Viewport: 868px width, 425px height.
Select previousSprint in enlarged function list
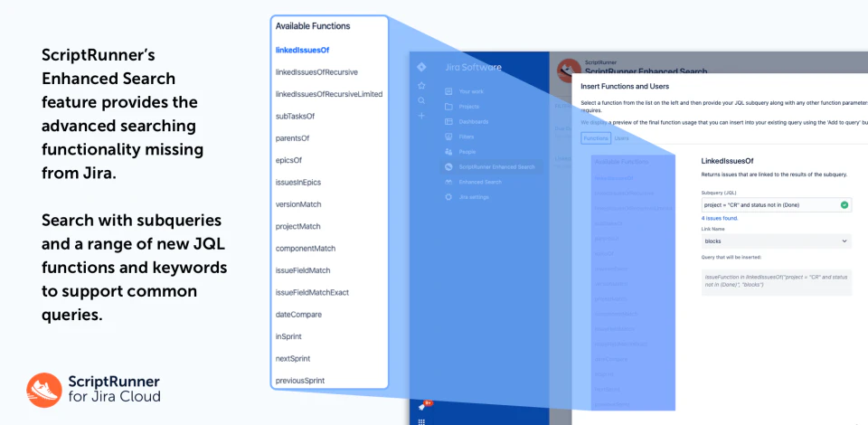pos(300,381)
